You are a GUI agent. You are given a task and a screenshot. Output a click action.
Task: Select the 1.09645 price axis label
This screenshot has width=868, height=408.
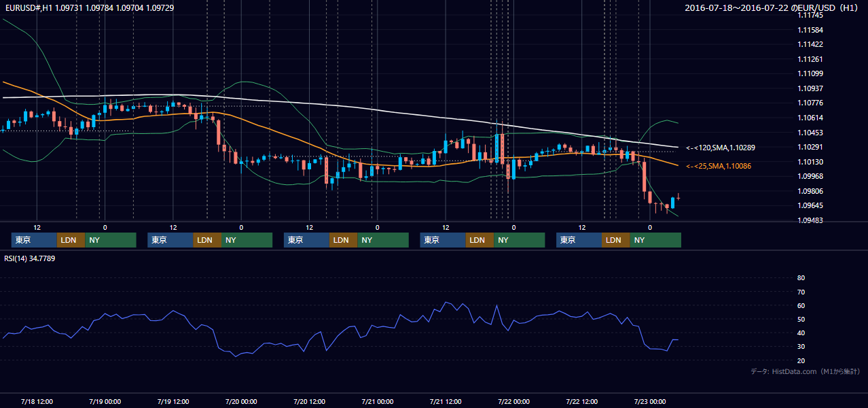(x=810, y=205)
